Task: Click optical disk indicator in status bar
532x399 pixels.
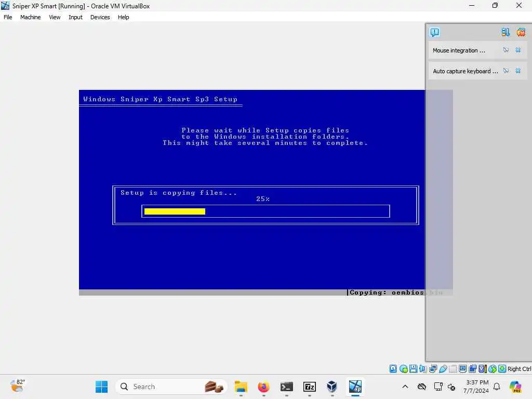Action: [403, 369]
